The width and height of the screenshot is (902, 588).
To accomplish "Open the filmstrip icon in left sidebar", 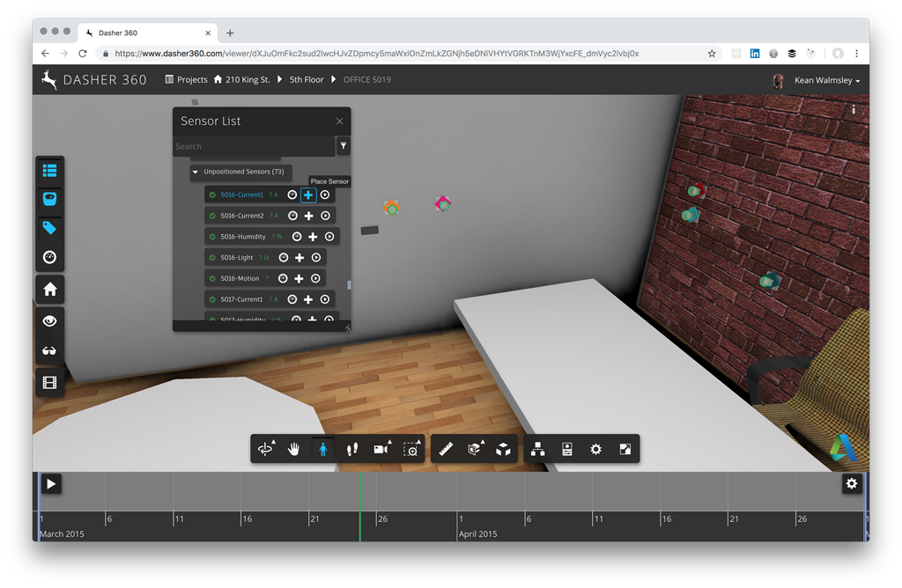I will coord(49,383).
